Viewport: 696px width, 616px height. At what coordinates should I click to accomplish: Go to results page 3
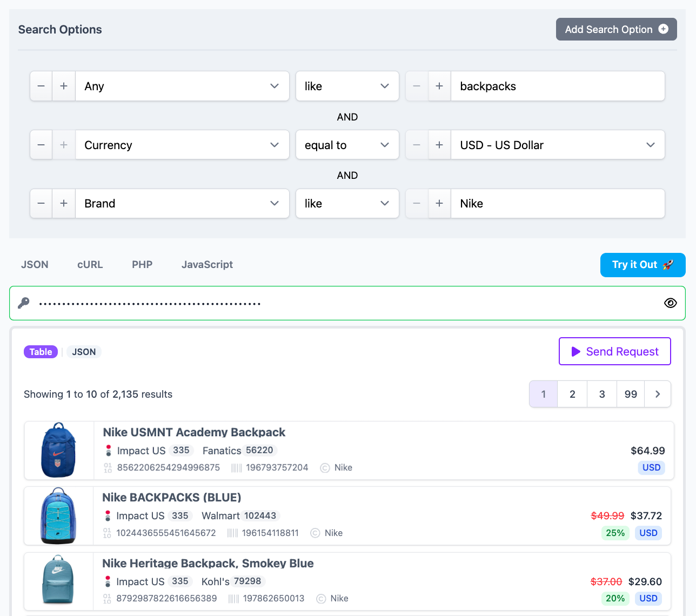tap(602, 394)
